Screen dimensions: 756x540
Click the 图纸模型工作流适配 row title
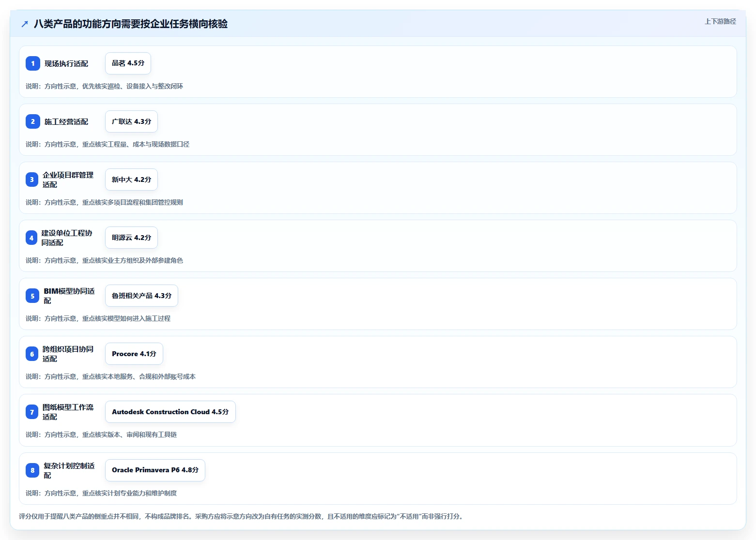[x=68, y=412]
